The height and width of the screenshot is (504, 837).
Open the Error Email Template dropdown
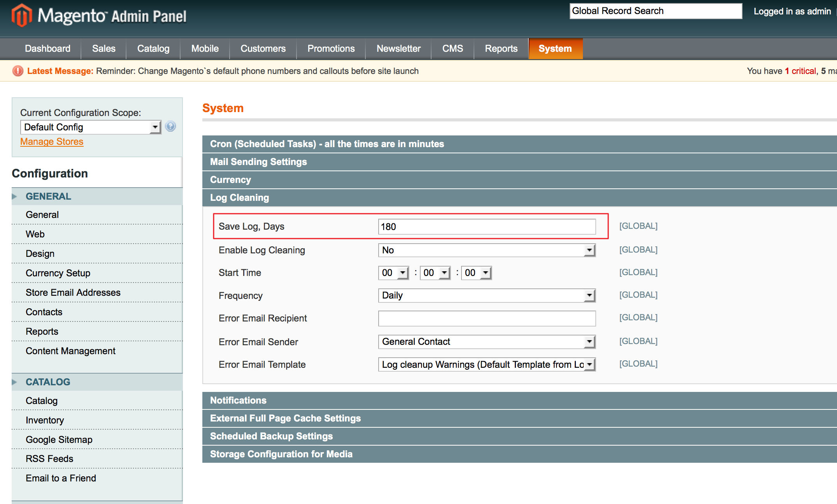tap(590, 364)
